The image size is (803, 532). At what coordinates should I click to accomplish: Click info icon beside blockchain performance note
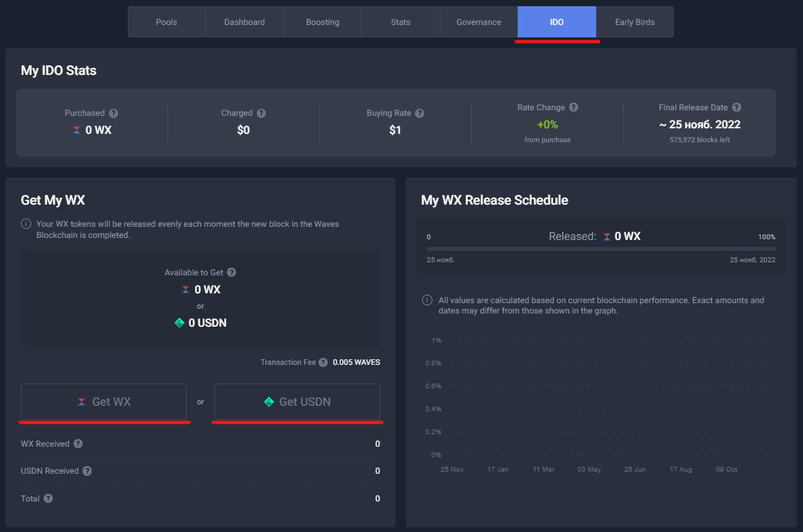(x=427, y=300)
